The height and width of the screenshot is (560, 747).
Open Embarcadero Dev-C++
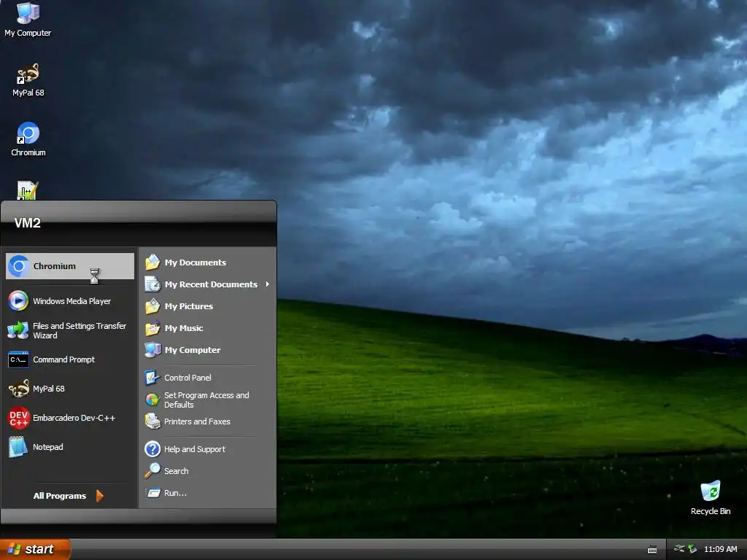[69, 418]
